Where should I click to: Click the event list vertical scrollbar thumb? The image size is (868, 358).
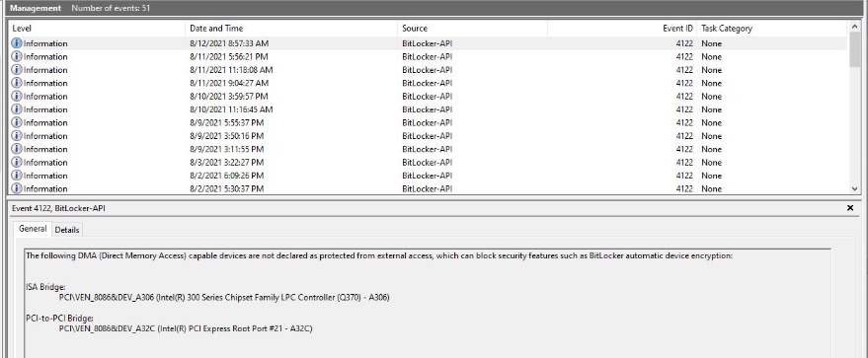[x=855, y=49]
